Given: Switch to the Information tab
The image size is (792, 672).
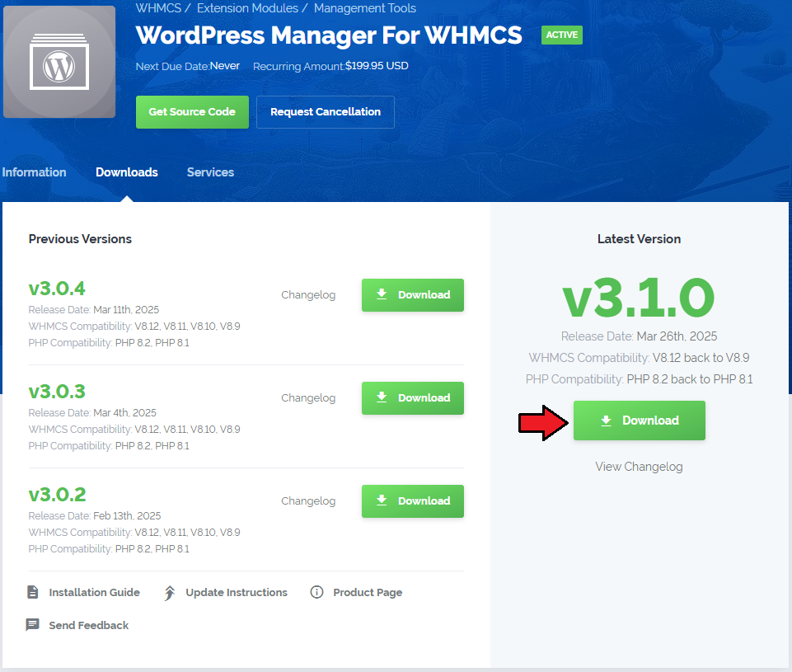Looking at the screenshot, I should click(34, 172).
